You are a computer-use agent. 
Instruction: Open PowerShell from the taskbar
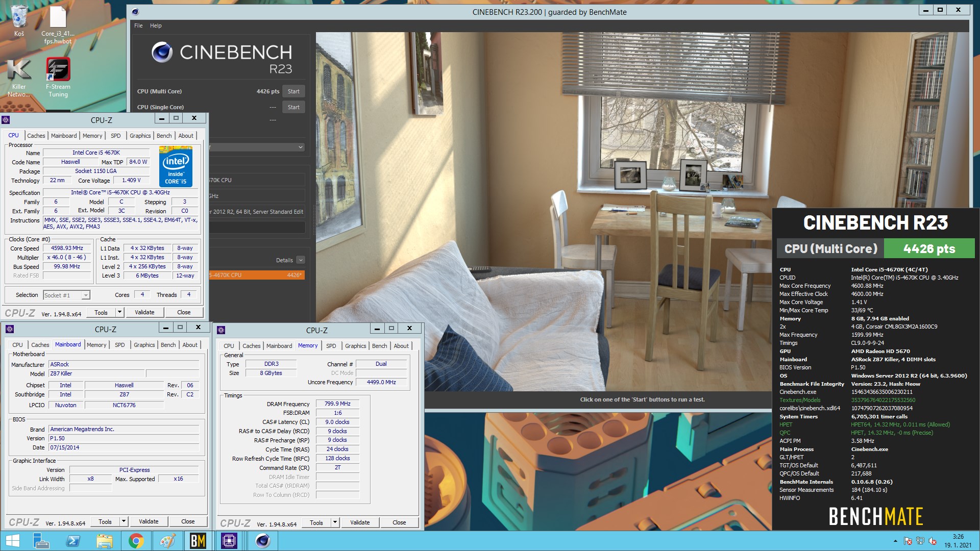coord(73,541)
